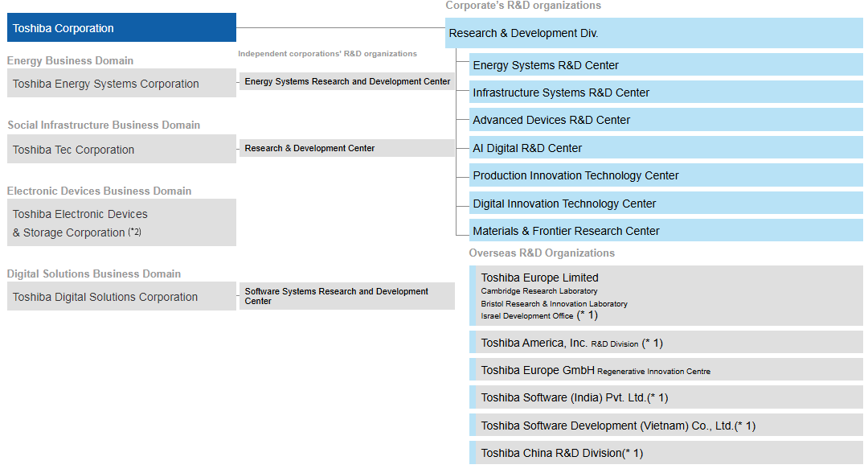Click the Energy Business Domain heading
This screenshot has height=473, width=868.
(70, 60)
